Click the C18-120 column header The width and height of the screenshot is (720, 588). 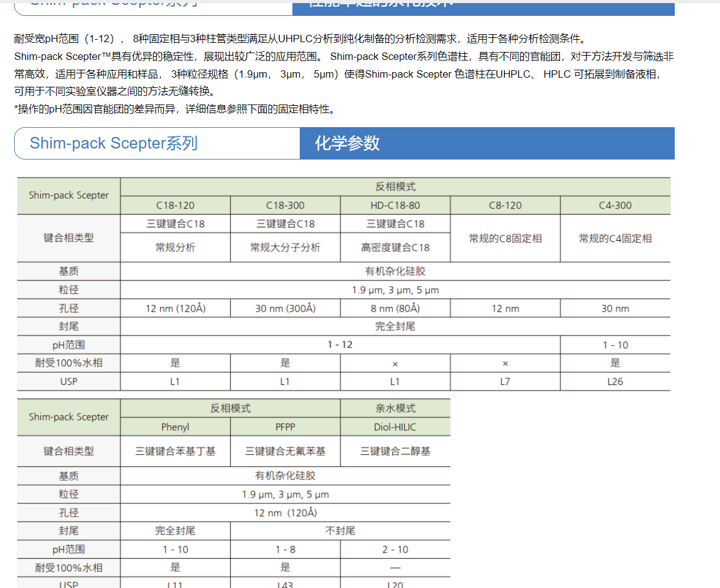175,205
